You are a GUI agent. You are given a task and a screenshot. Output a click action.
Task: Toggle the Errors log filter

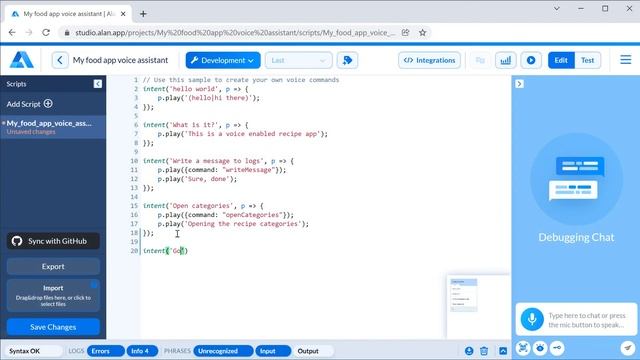click(x=105, y=351)
